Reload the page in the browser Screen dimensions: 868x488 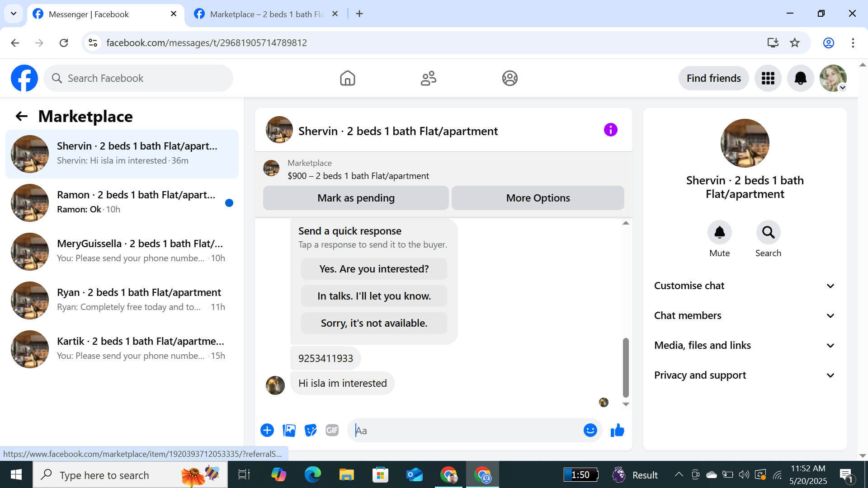click(x=64, y=43)
